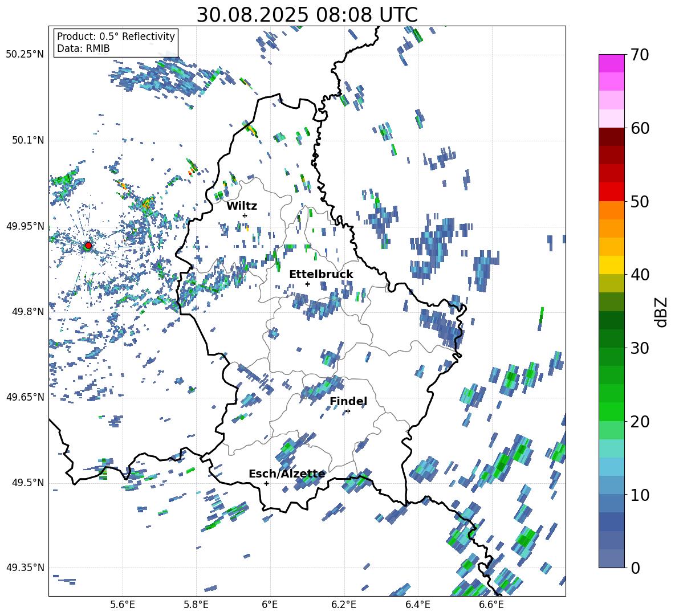The image size is (675, 616).
Task: Click the 50.25°N latitude label
Action: 25,55
